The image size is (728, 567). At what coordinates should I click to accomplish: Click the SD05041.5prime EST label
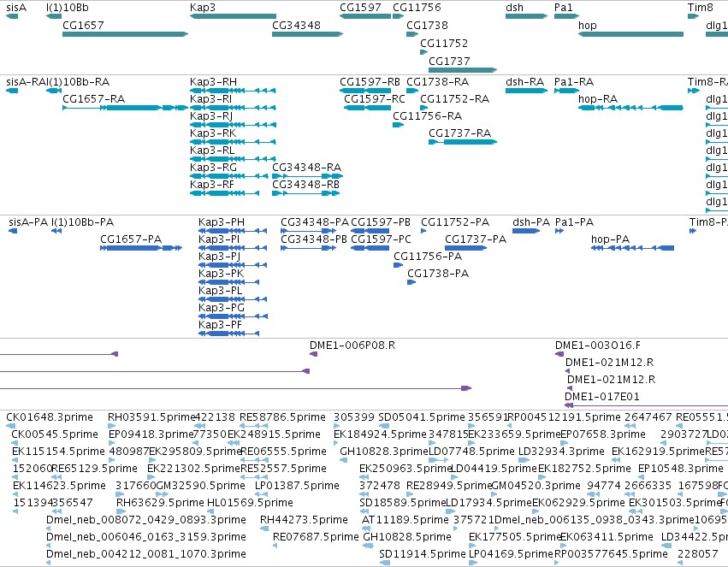(422, 417)
